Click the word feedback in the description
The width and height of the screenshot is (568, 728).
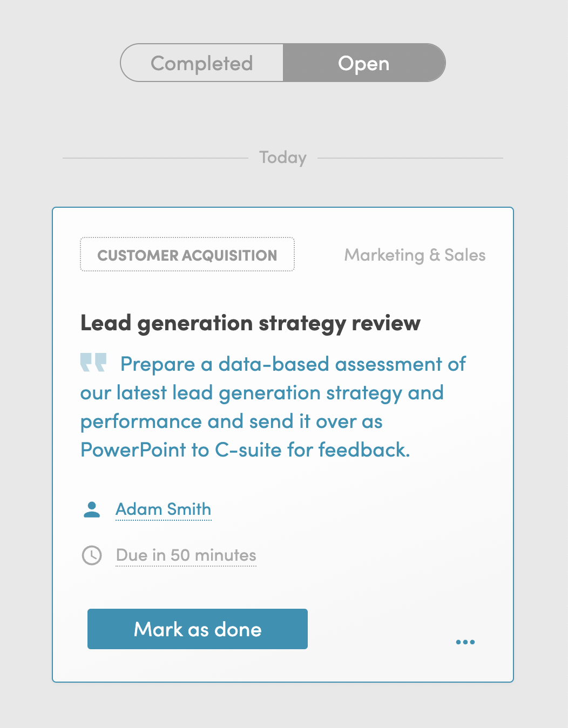[363, 450]
